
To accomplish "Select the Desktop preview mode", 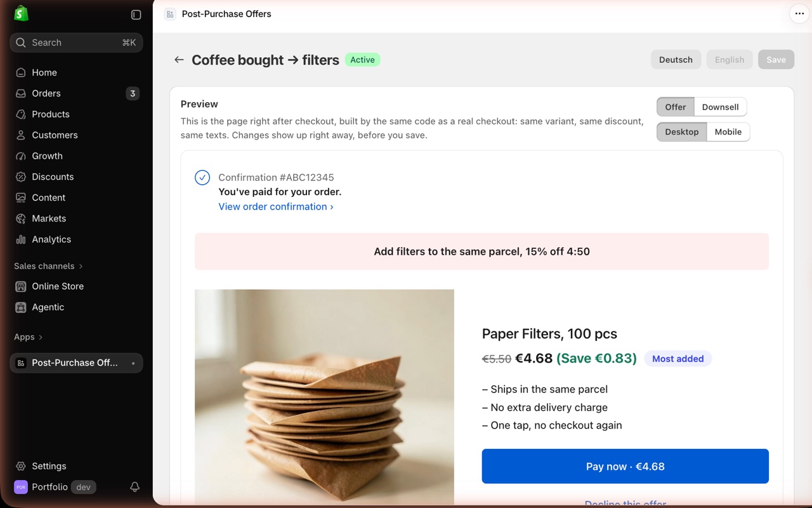I will pos(682,131).
